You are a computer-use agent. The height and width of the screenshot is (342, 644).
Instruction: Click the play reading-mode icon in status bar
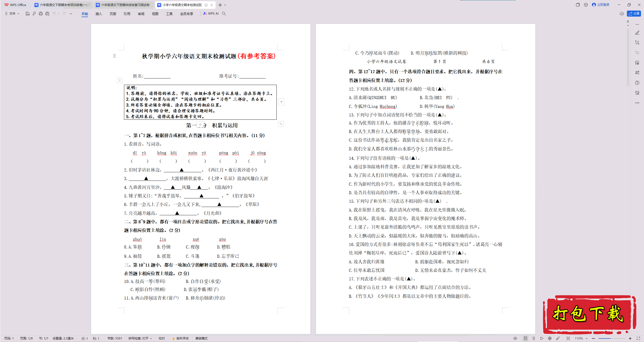pyautogui.click(x=542, y=338)
